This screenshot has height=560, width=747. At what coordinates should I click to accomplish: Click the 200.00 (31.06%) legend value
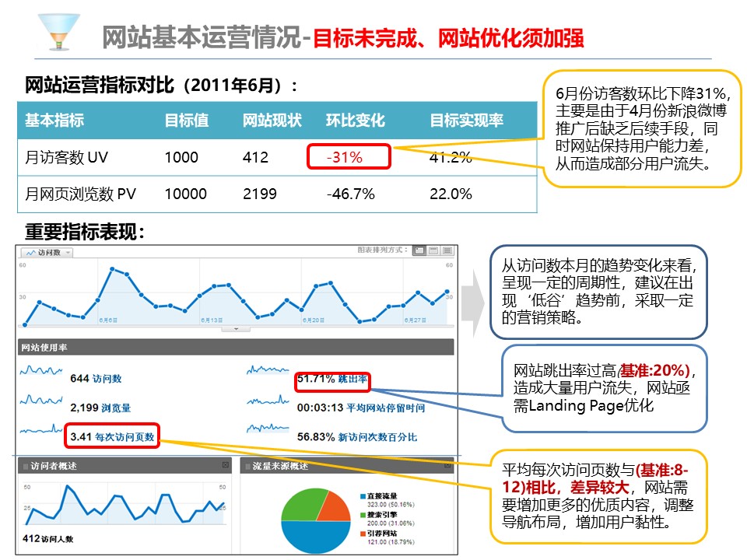[391, 523]
